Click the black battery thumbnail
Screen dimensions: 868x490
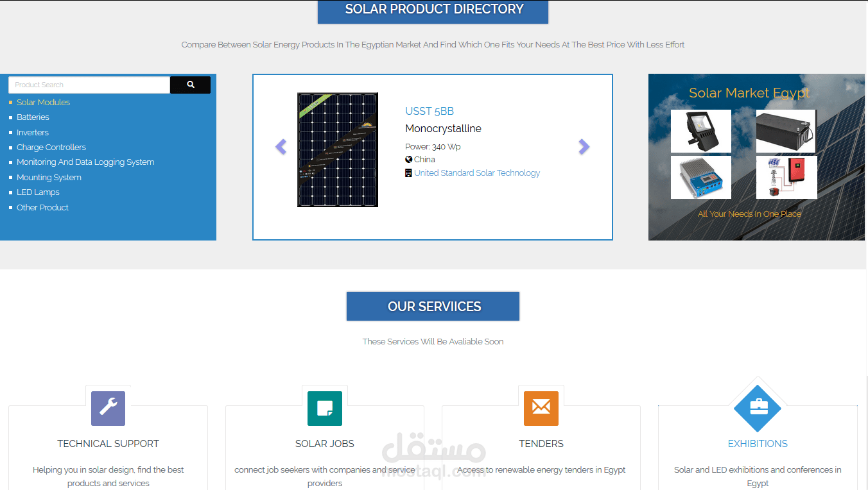[x=786, y=131]
